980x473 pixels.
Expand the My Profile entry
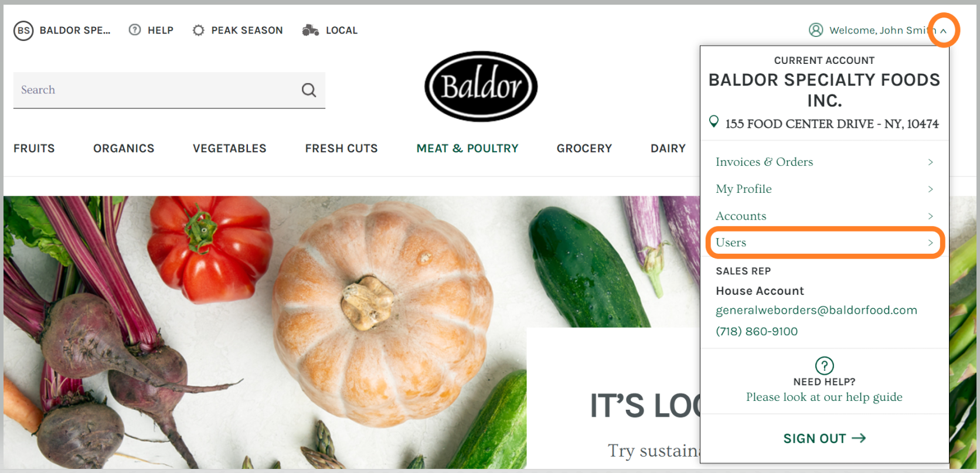(x=824, y=189)
